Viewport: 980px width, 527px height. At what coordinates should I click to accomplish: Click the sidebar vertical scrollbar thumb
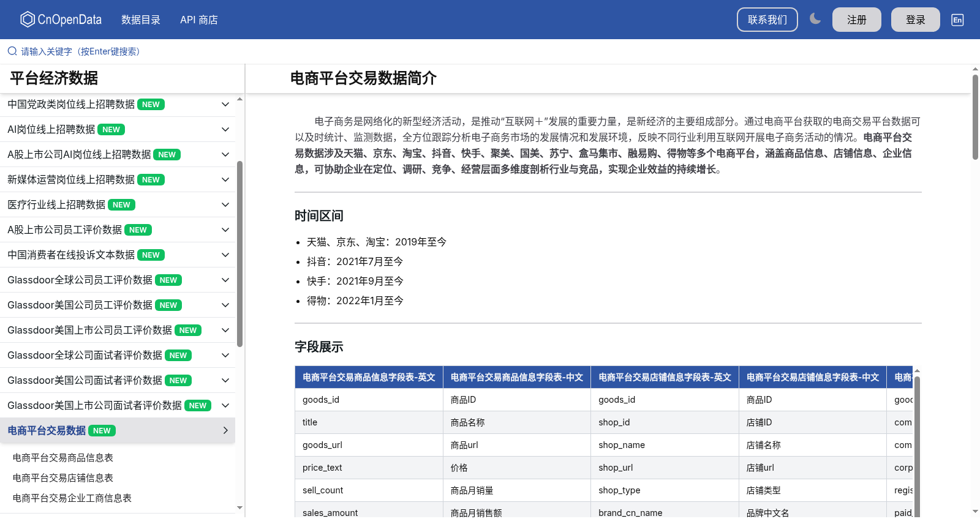coord(240,254)
